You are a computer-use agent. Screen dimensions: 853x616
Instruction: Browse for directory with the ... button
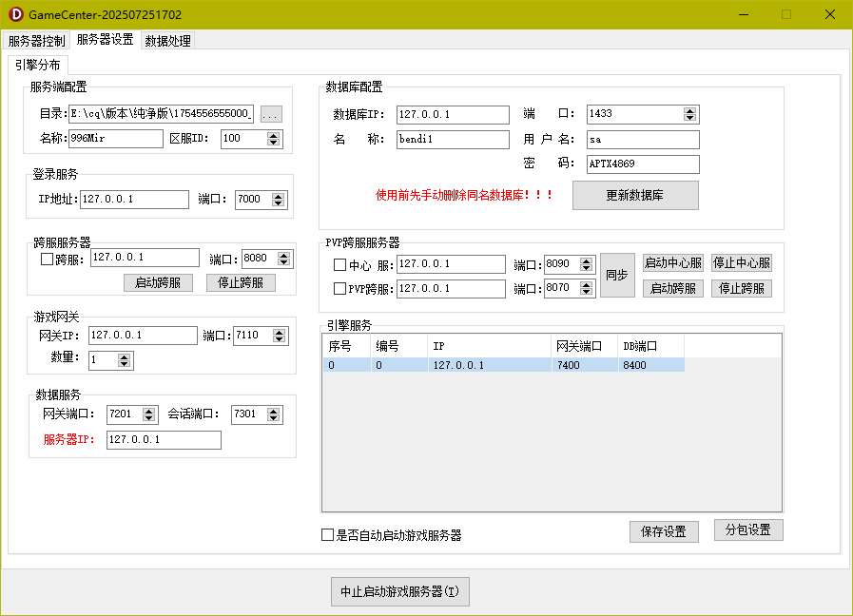pyautogui.click(x=271, y=114)
